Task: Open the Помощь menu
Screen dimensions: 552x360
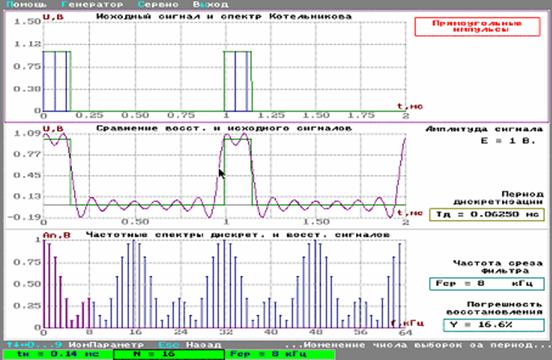Action: pos(26,5)
